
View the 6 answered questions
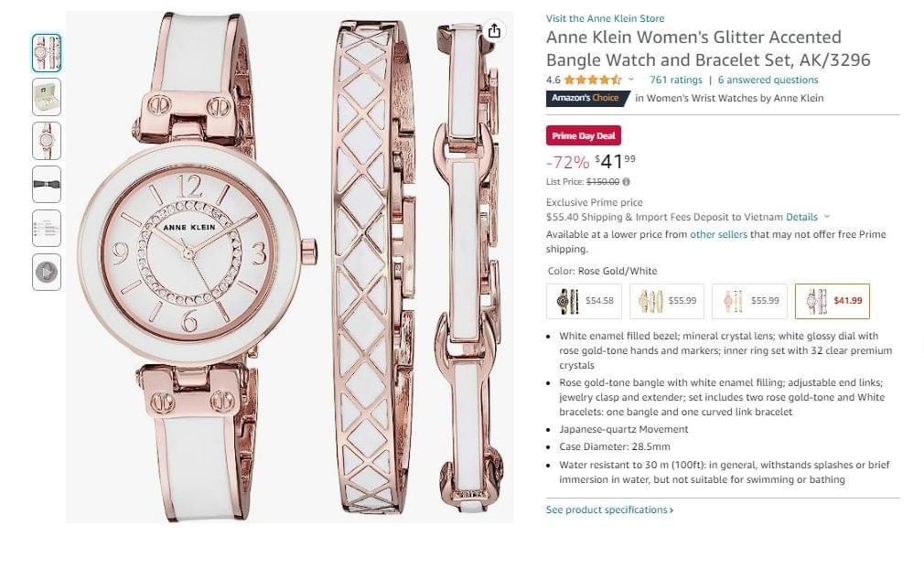click(768, 80)
